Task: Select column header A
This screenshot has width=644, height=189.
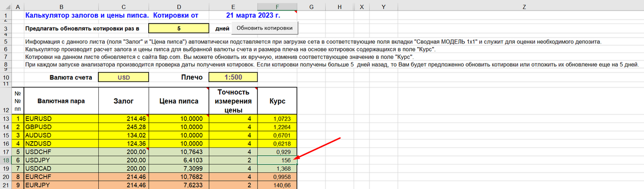Action: 17,6
